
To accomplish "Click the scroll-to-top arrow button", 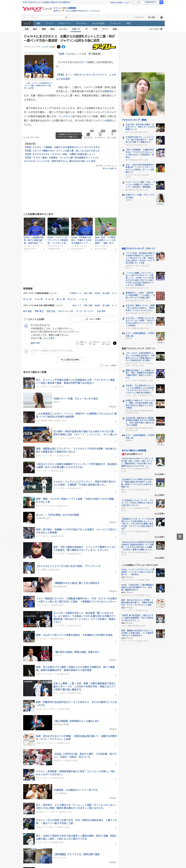I will coord(180,536).
